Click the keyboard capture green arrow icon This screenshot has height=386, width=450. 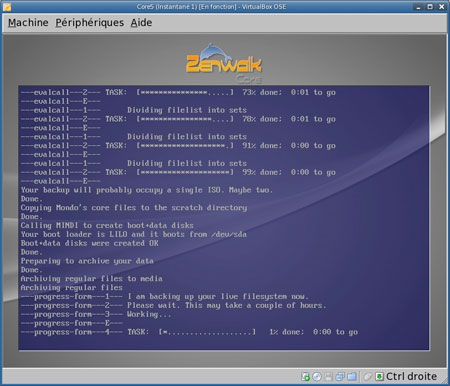coord(379,377)
